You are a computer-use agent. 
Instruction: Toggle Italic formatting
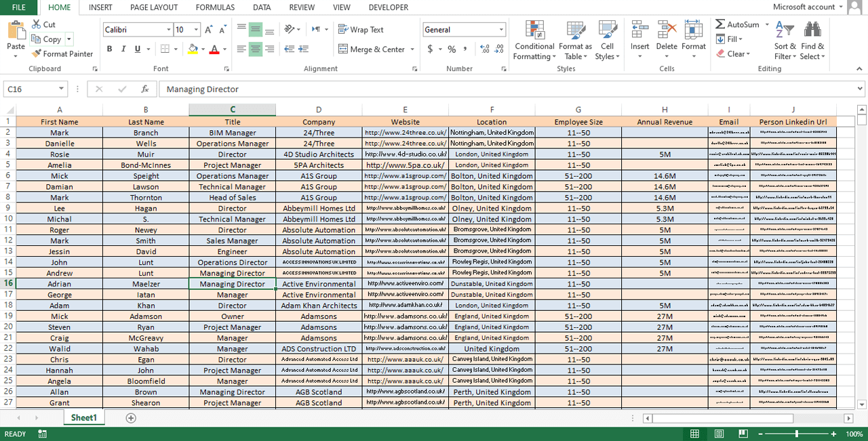[123, 49]
